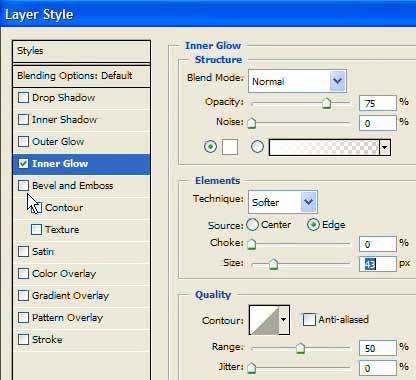Click the Noise slider handle
This screenshot has width=416, height=380.
point(252,123)
